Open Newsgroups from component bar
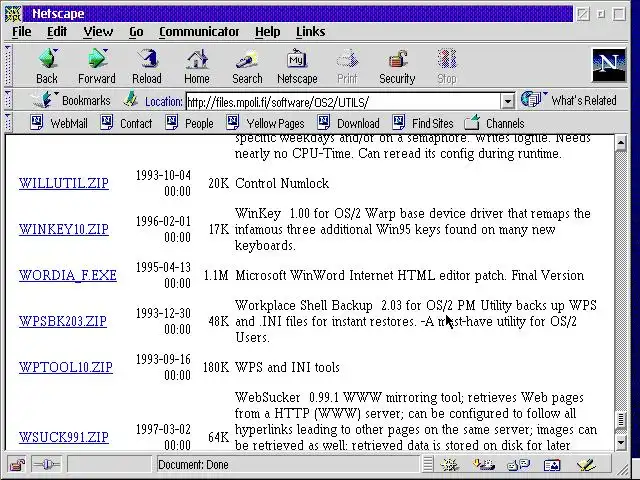Image resolution: width=640 pixels, height=480 pixels. click(518, 464)
